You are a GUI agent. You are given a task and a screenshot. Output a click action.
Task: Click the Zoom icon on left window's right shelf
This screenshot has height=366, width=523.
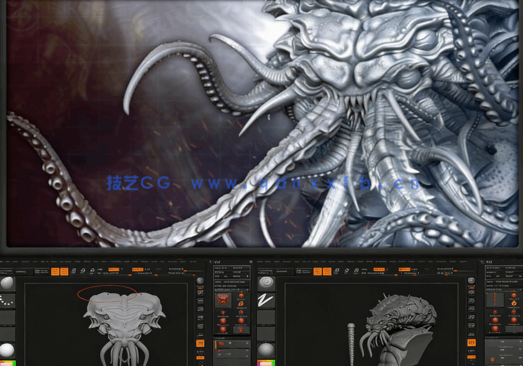[x=200, y=301]
